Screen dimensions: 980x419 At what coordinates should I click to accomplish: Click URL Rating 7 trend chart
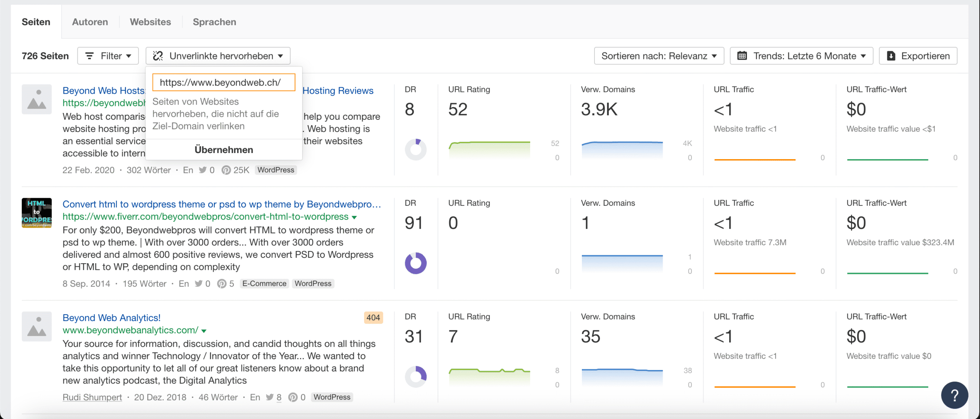[490, 377]
